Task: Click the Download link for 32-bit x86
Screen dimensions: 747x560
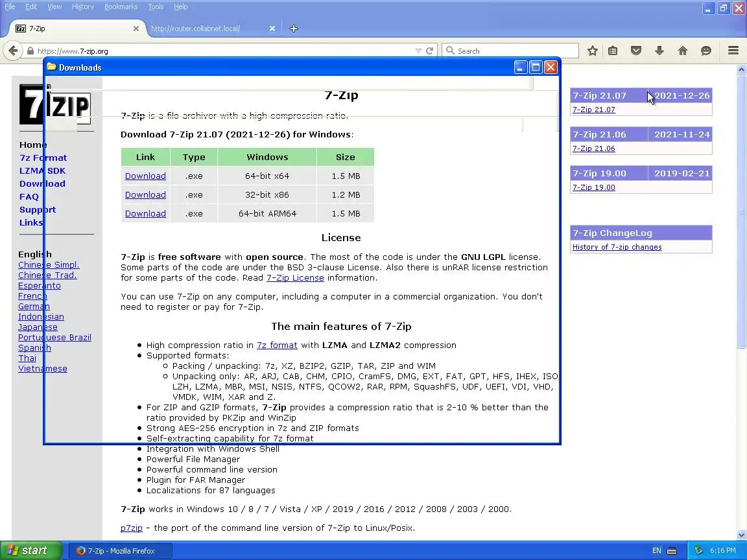Action: coord(145,194)
